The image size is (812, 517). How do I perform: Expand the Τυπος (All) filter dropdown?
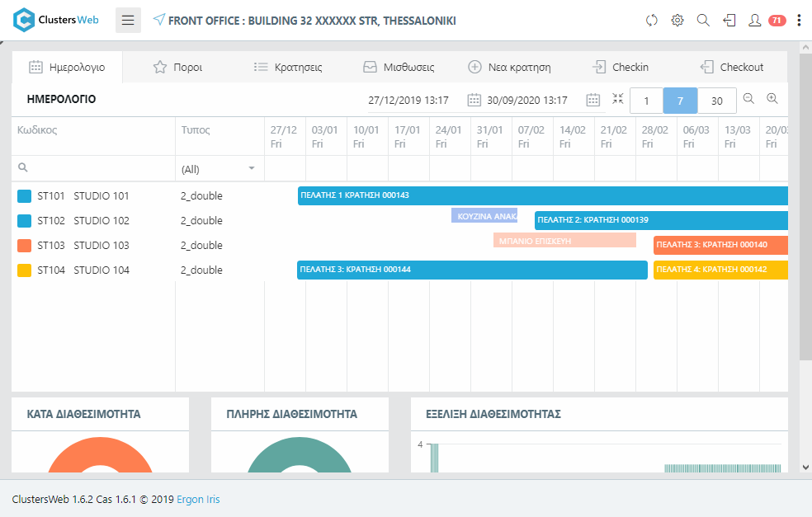(x=252, y=169)
